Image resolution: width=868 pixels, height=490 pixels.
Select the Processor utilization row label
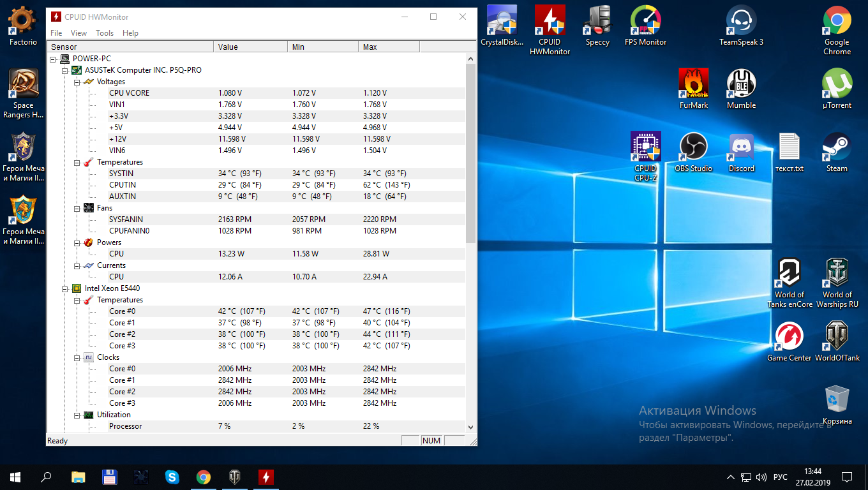[125, 426]
